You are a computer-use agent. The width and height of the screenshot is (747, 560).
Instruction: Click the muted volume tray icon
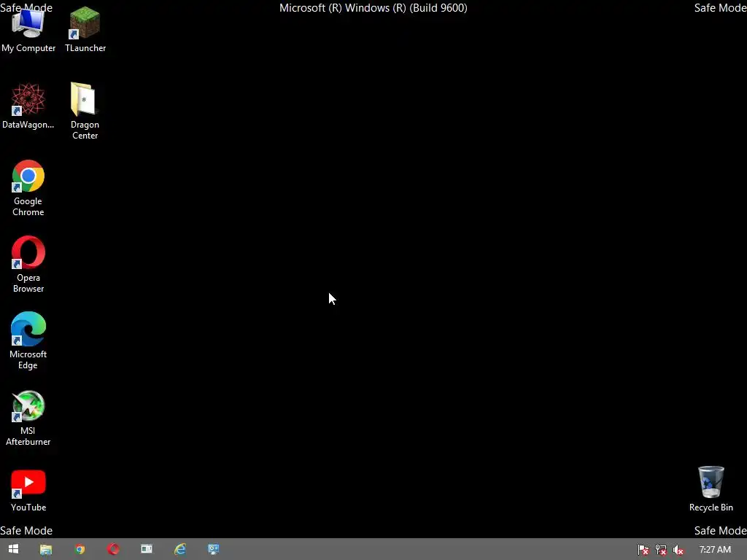pos(678,550)
